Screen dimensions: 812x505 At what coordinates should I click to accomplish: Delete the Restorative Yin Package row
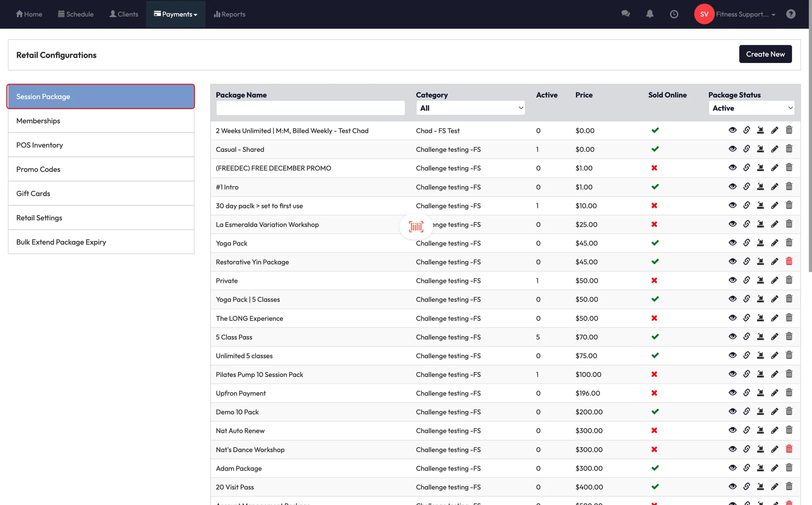click(789, 261)
